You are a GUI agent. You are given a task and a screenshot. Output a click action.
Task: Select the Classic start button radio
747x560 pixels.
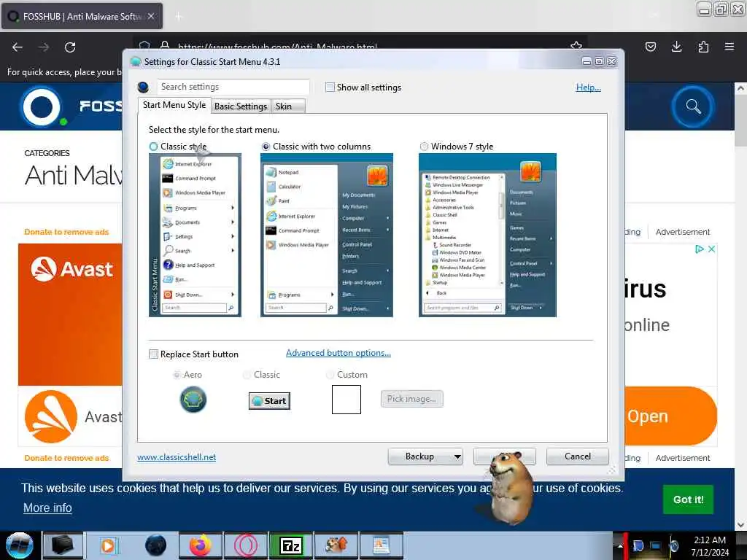coord(247,375)
